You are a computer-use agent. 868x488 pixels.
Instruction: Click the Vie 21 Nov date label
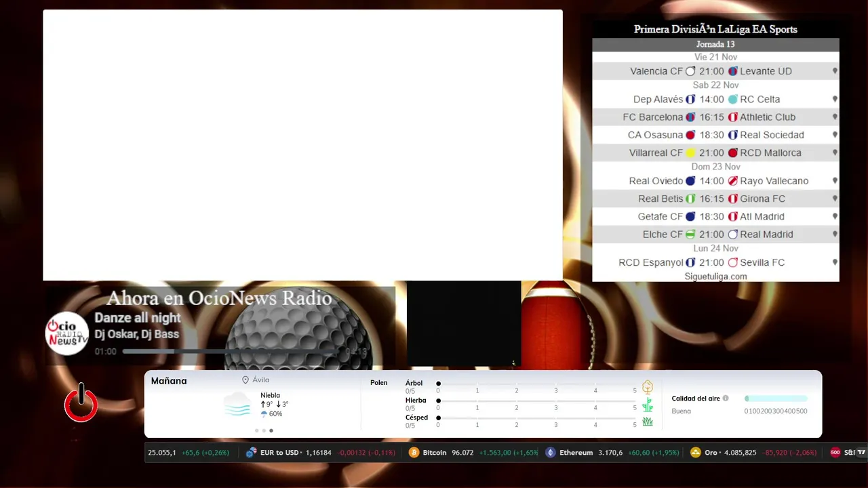pyautogui.click(x=715, y=57)
